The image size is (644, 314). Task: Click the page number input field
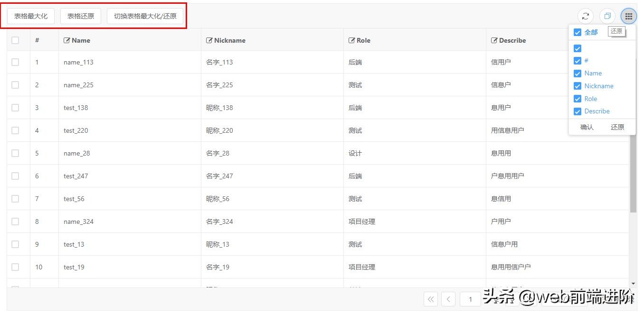470,299
